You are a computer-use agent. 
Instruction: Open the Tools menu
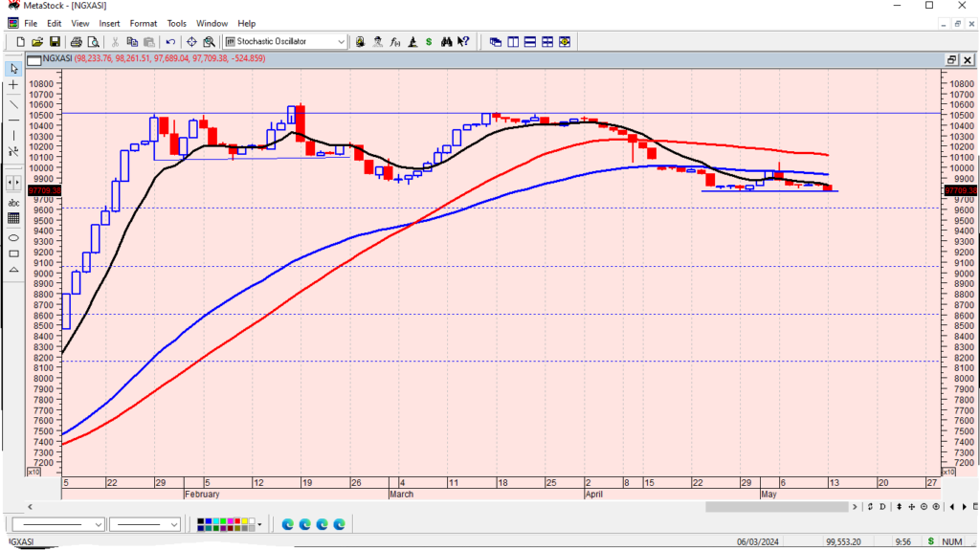click(177, 23)
